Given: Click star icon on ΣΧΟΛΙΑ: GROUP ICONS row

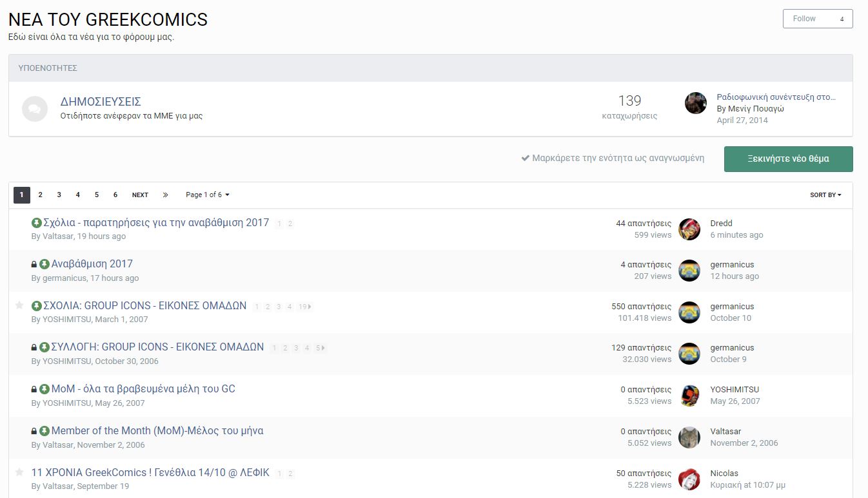Looking at the screenshot, I should tap(19, 305).
